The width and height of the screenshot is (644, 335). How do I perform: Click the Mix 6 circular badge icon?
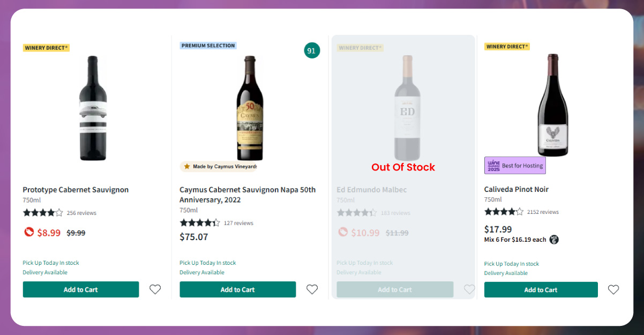(554, 240)
